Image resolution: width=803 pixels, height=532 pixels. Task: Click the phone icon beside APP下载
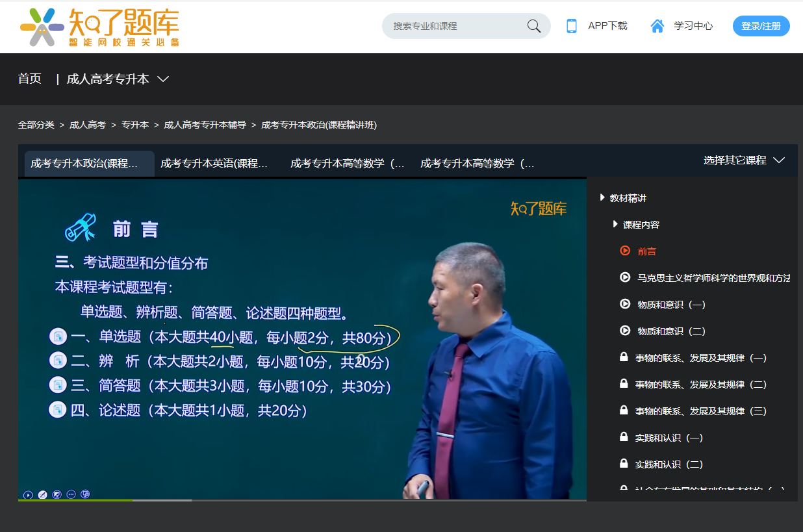click(x=571, y=25)
